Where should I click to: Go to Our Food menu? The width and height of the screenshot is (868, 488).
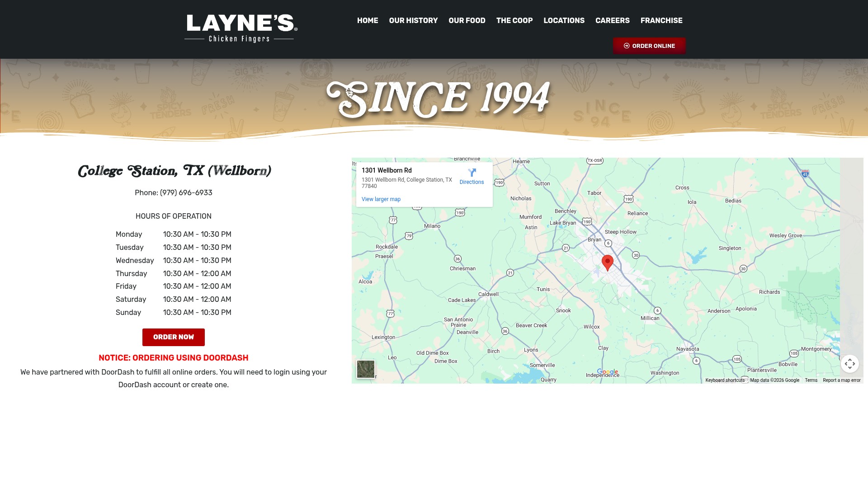[467, 20]
